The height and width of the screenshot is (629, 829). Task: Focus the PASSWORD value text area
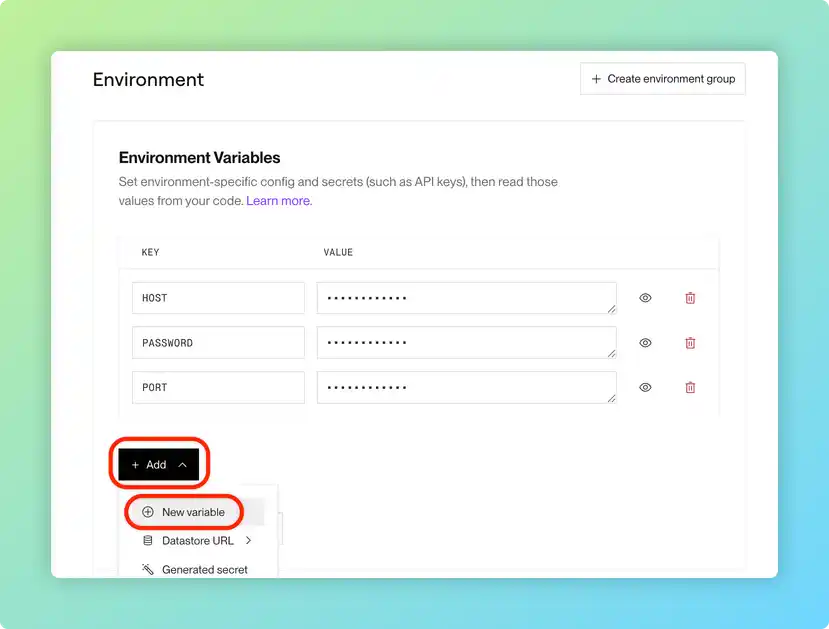click(x=466, y=343)
